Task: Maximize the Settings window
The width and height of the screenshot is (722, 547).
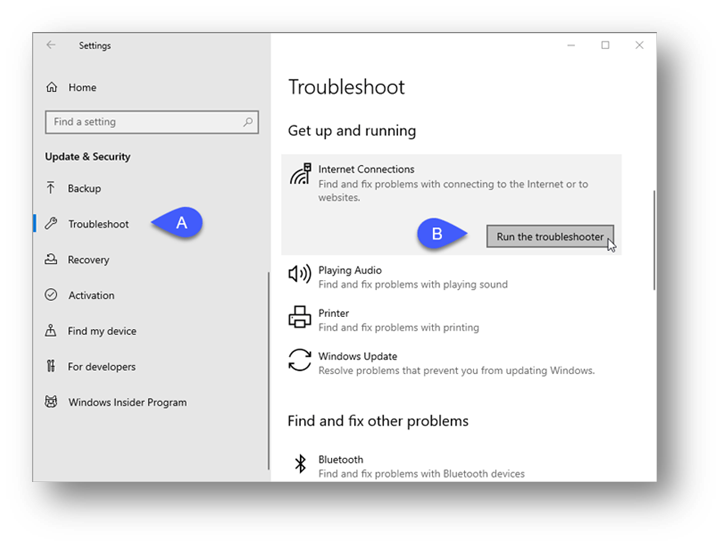Action: pos(605,45)
